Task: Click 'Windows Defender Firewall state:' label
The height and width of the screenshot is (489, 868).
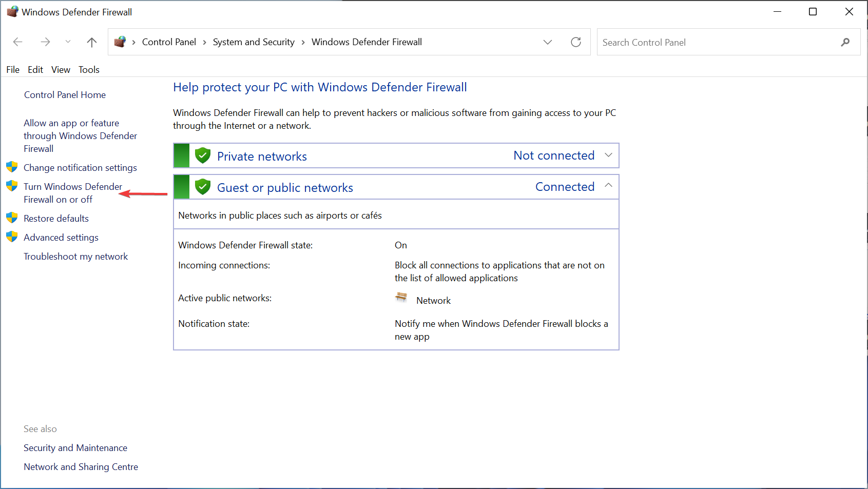Action: click(x=245, y=245)
